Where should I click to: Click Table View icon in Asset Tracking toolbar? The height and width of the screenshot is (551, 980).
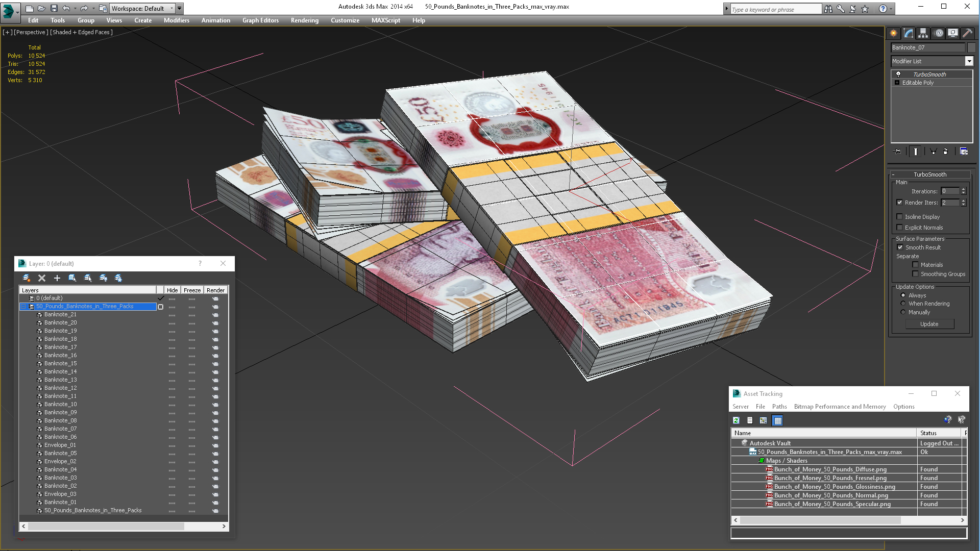click(x=778, y=420)
